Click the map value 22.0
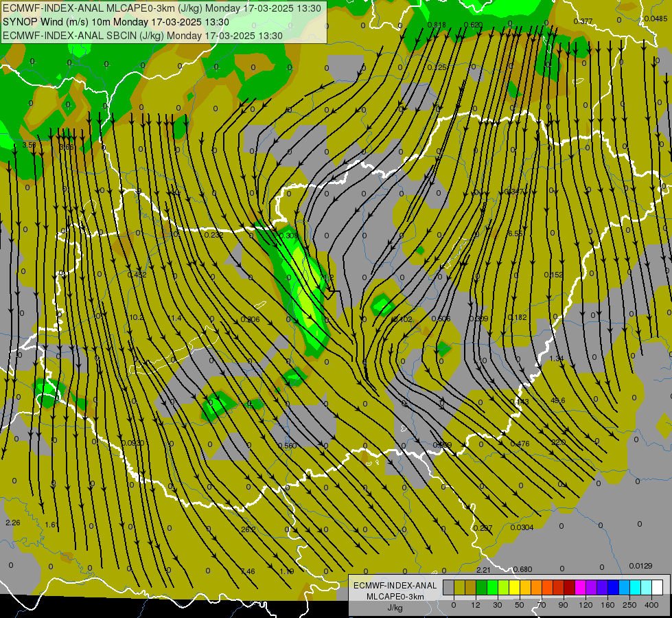The image size is (672, 618). [559, 442]
